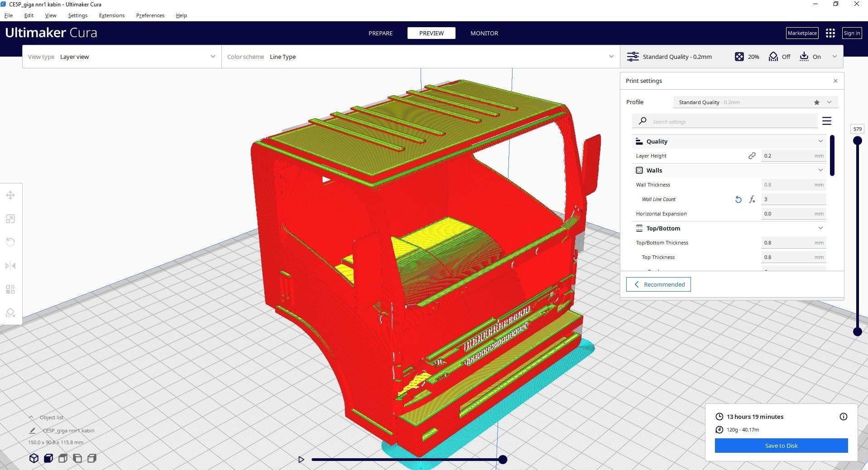Edit the Wall Line Count field
Image resolution: width=868 pixels, height=470 pixels.
[793, 199]
